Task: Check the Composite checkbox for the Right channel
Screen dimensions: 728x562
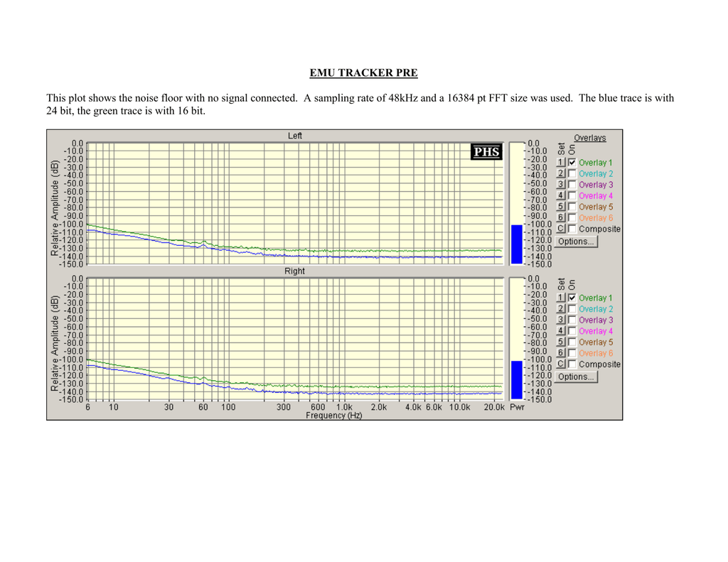Action: (572, 364)
